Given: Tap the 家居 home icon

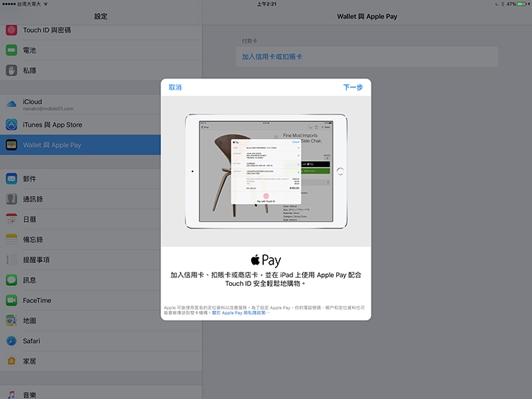Looking at the screenshot, I should click(12, 361).
